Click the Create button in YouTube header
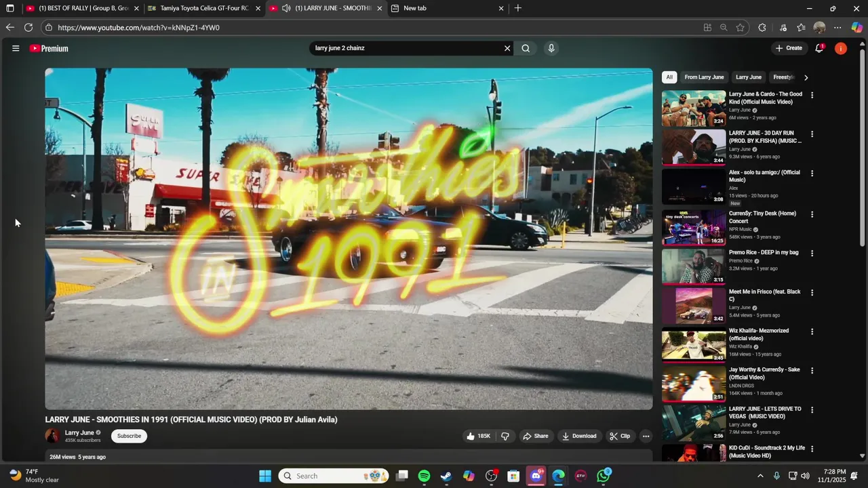The height and width of the screenshot is (488, 868). click(789, 48)
